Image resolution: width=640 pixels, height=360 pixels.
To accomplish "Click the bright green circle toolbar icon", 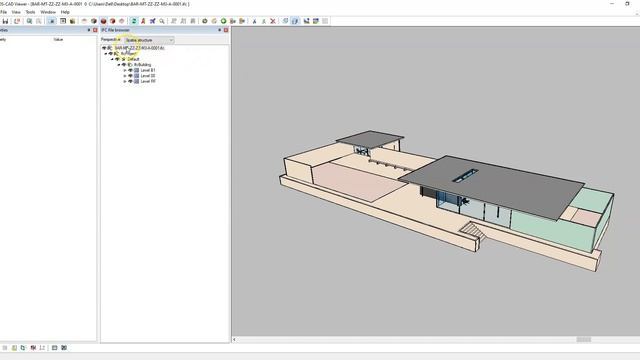I will pos(223,21).
